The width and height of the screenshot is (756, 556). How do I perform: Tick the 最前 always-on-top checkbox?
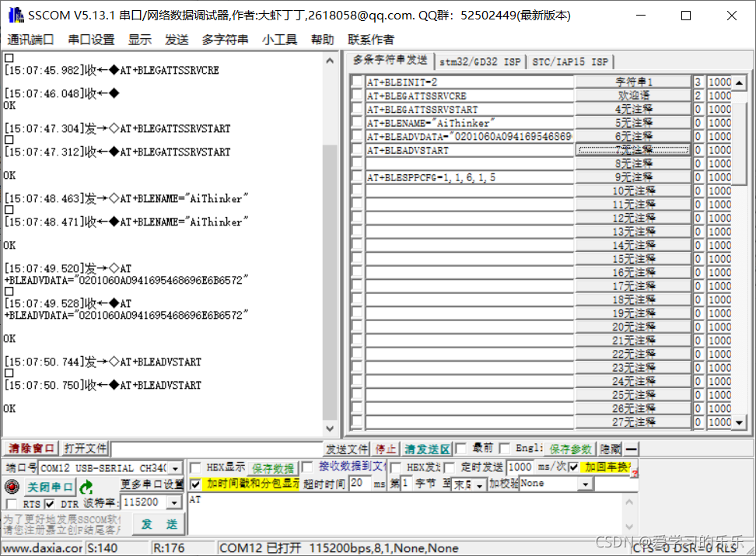coord(461,449)
